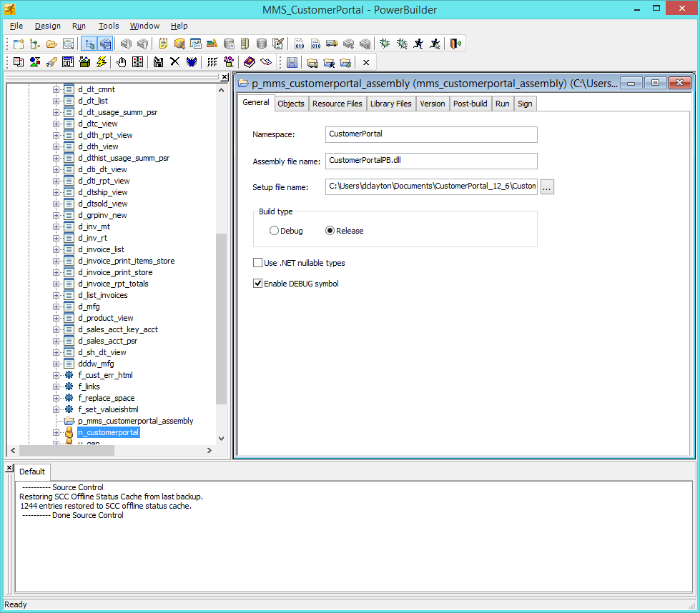The height and width of the screenshot is (613, 700).
Task: Click the Exit door icon
Action: coord(455,44)
